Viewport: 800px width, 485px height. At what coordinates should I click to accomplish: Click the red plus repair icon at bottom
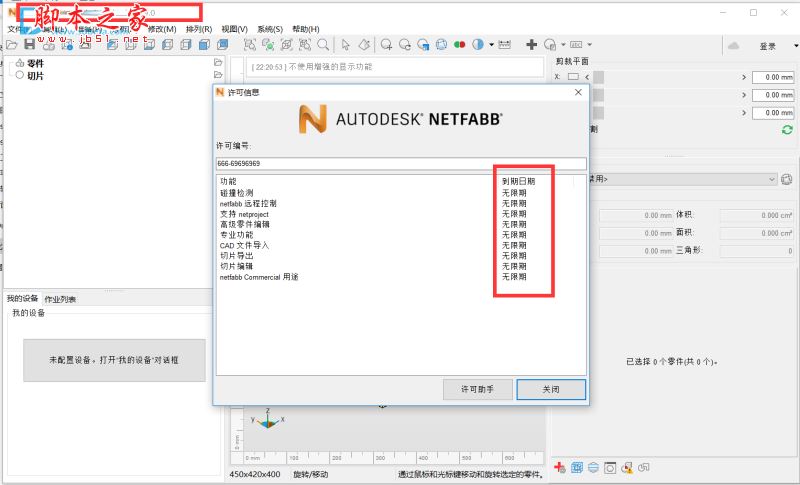click(x=560, y=467)
